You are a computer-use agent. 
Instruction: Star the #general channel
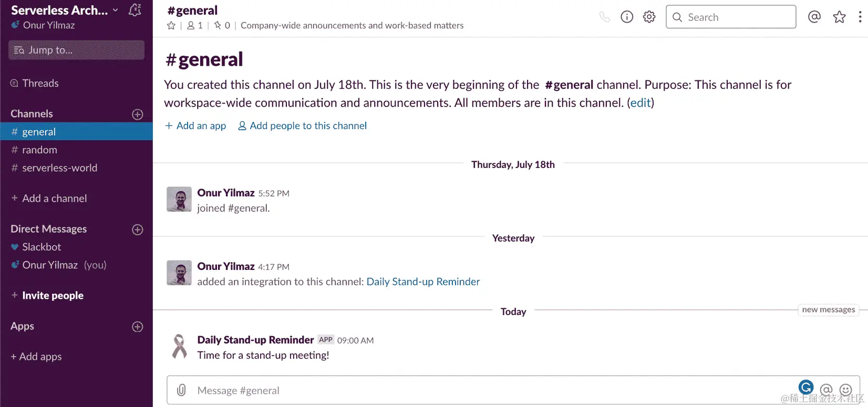[171, 25]
